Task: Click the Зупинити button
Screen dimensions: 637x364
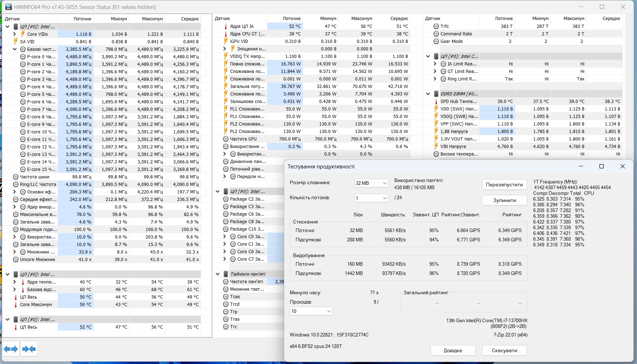Action: 504,200
